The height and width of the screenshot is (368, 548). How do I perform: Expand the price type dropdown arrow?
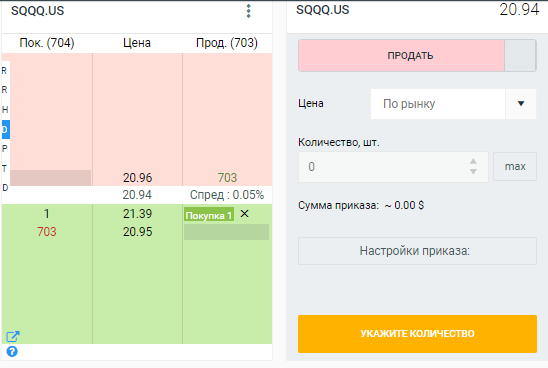pyautogui.click(x=521, y=104)
